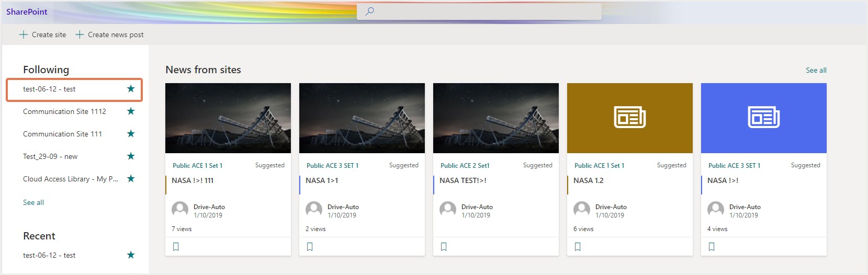Click the search magnifier icon
This screenshot has height=275, width=868.
(369, 11)
